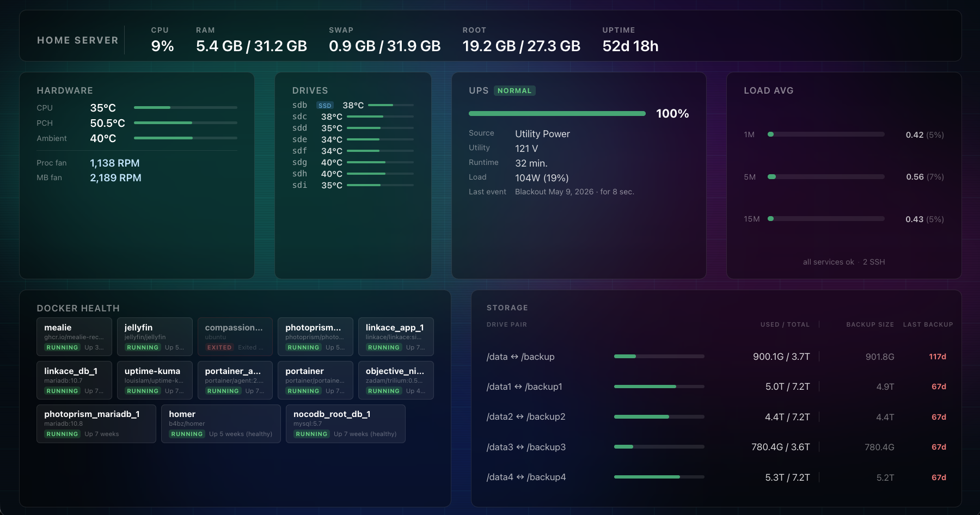
Task: Click the photoprism_mariadb_1 container card
Action: pos(96,424)
